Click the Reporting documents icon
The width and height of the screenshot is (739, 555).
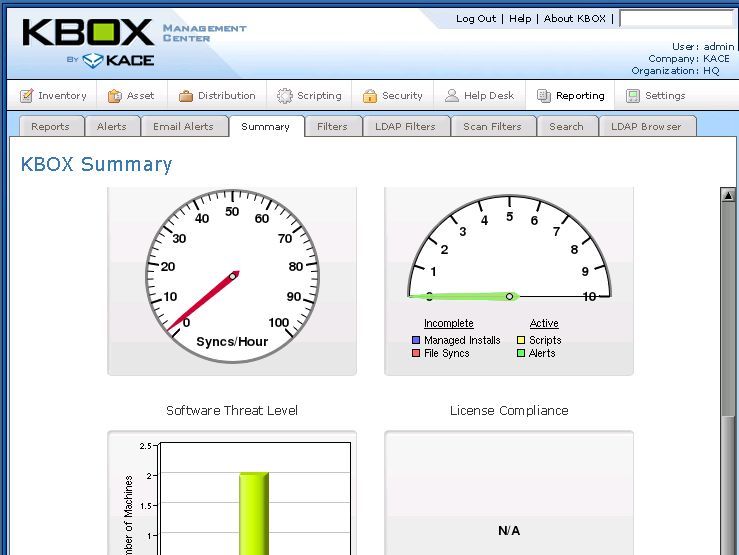click(543, 96)
